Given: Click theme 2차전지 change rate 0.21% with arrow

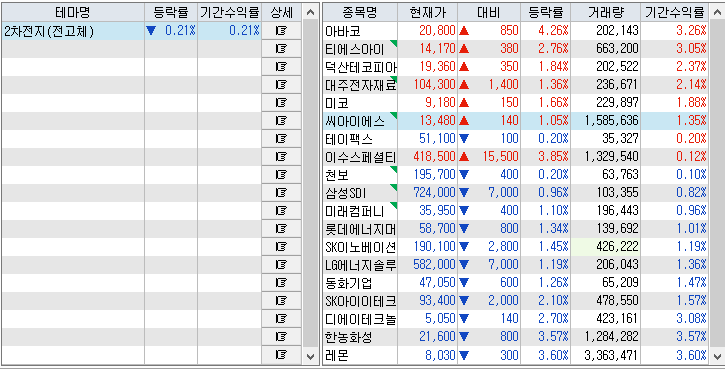Looking at the screenshot, I should click(171, 31).
